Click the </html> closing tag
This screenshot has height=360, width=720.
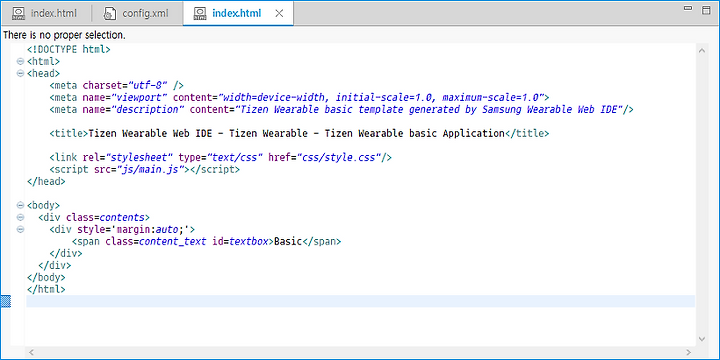(x=46, y=289)
